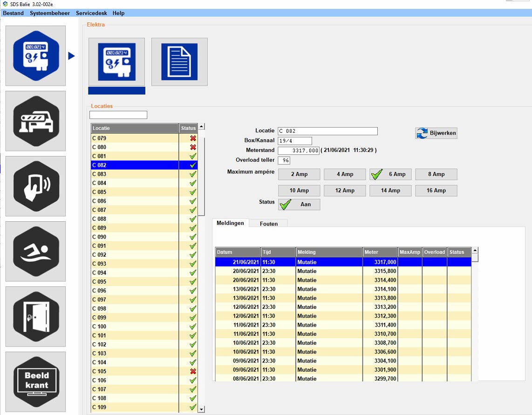Click the MaxAmp column header
The image size is (532, 415).
(410, 252)
